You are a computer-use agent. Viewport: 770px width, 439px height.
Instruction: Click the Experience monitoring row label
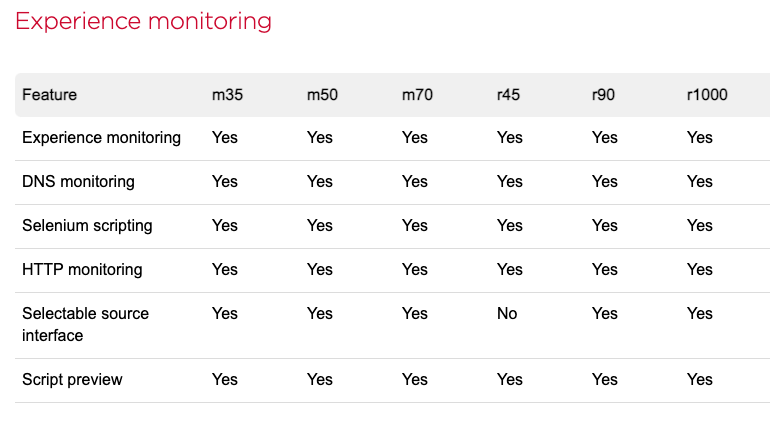point(101,137)
